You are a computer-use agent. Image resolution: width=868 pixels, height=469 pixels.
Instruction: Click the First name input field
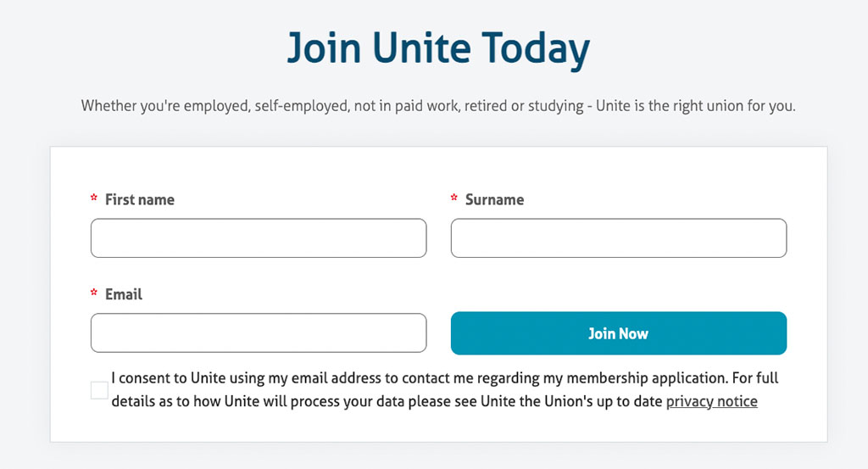point(259,238)
